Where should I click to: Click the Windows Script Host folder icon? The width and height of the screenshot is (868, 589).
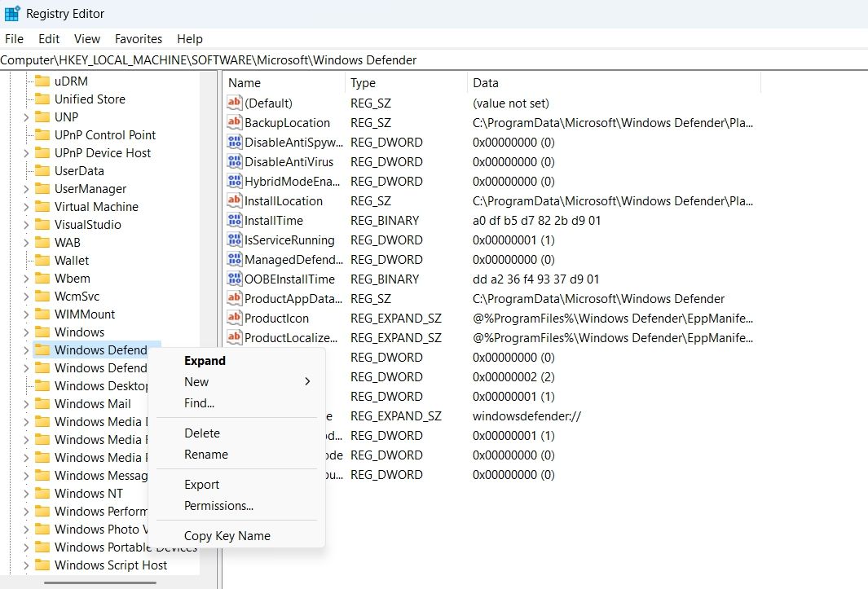[42, 565]
